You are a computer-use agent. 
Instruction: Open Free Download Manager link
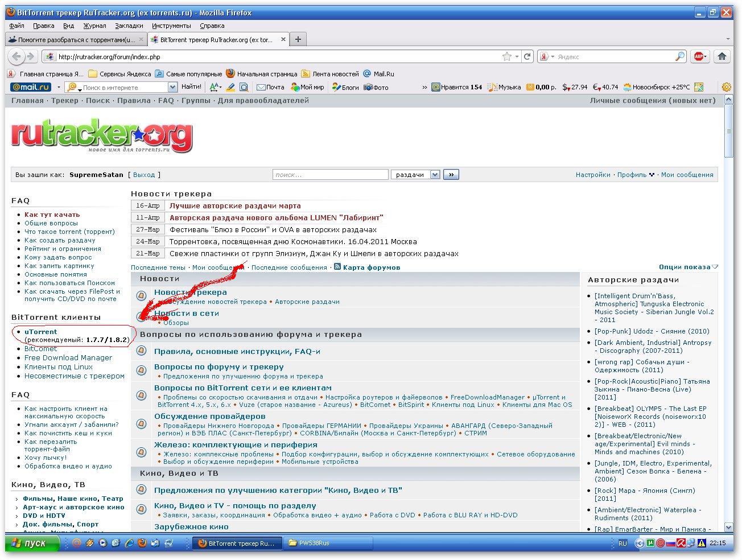point(68,358)
